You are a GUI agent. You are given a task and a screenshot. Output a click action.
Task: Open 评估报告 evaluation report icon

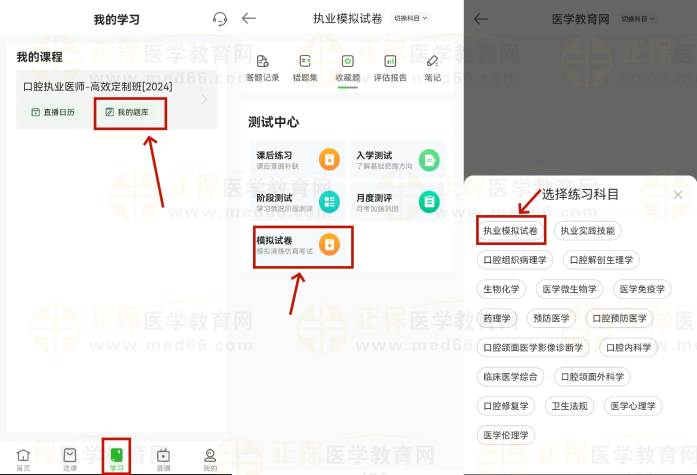390,67
